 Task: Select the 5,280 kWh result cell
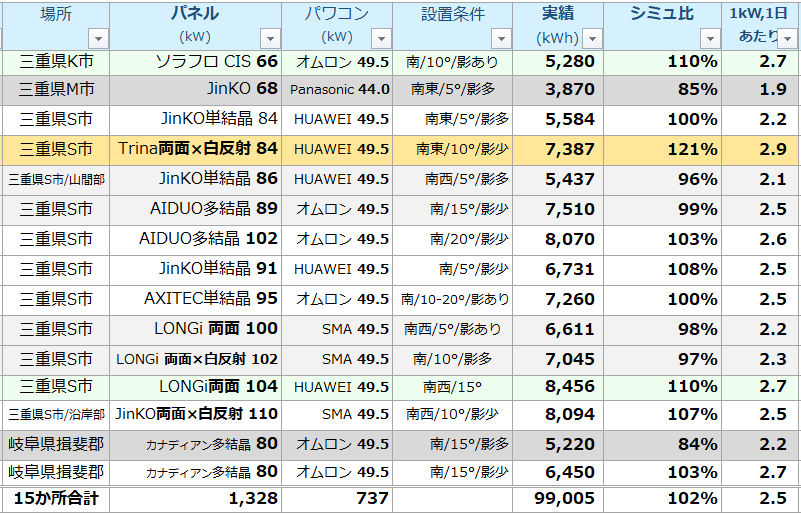pyautogui.click(x=558, y=62)
